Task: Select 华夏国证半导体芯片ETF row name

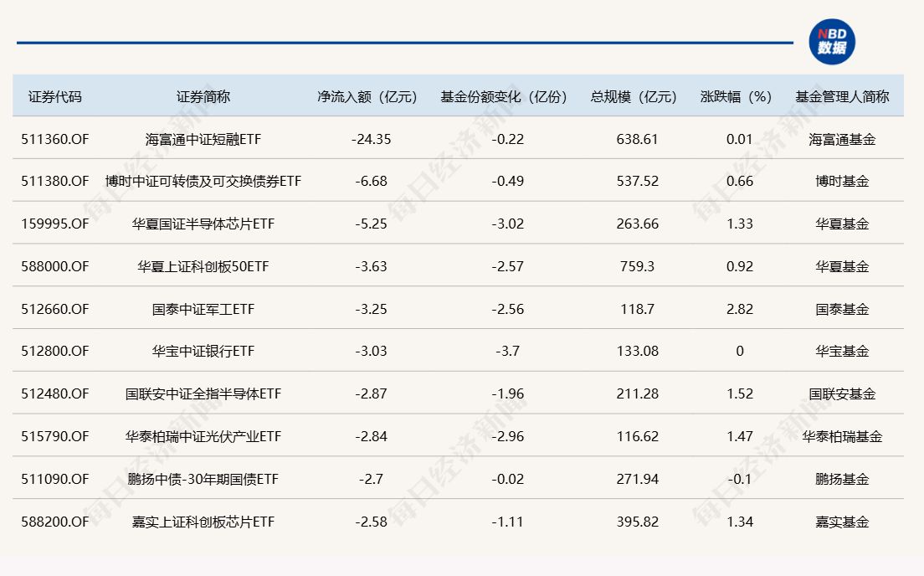Action: point(203,224)
